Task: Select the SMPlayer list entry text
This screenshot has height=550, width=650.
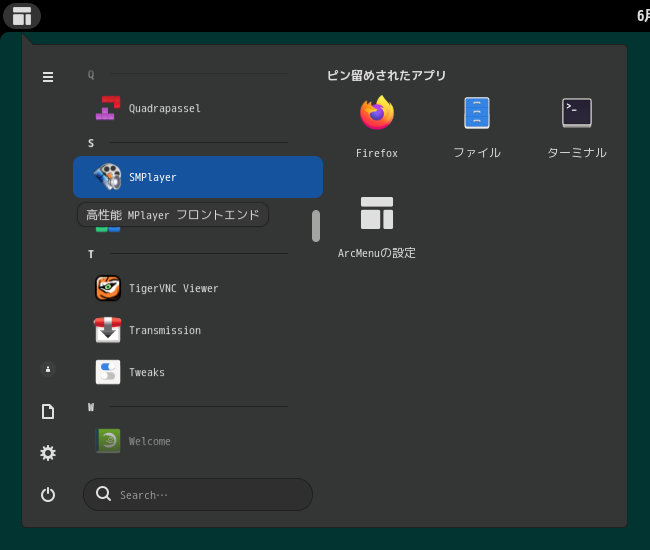Action: [153, 177]
